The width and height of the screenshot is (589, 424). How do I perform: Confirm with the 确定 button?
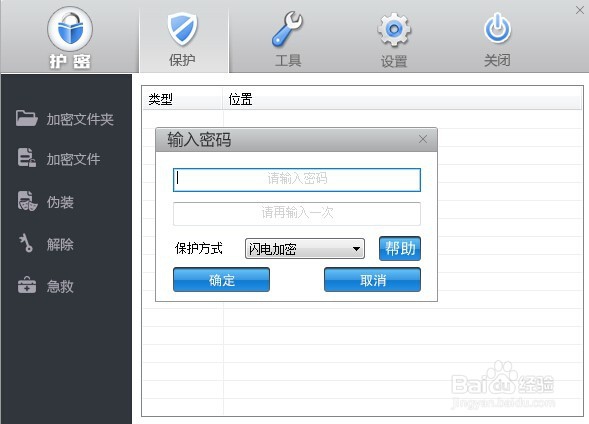click(221, 280)
